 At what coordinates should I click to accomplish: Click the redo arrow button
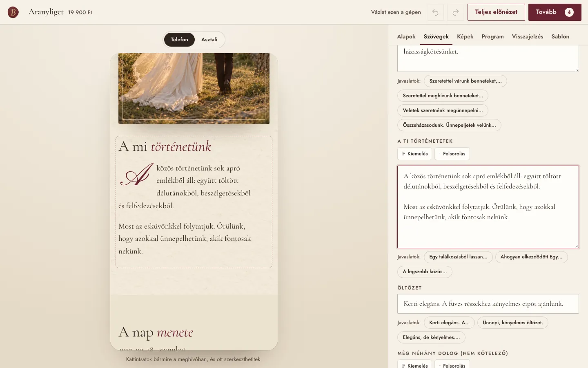point(456,12)
